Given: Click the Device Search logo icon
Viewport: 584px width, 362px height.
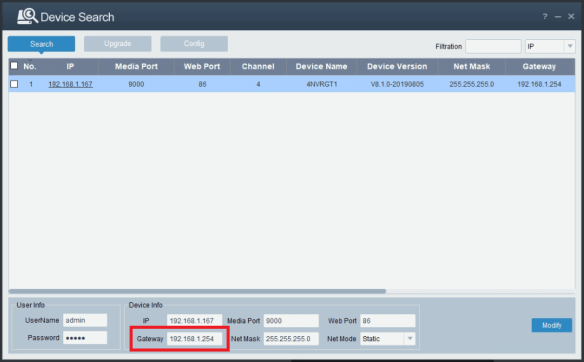Looking at the screenshot, I should 27,16.
